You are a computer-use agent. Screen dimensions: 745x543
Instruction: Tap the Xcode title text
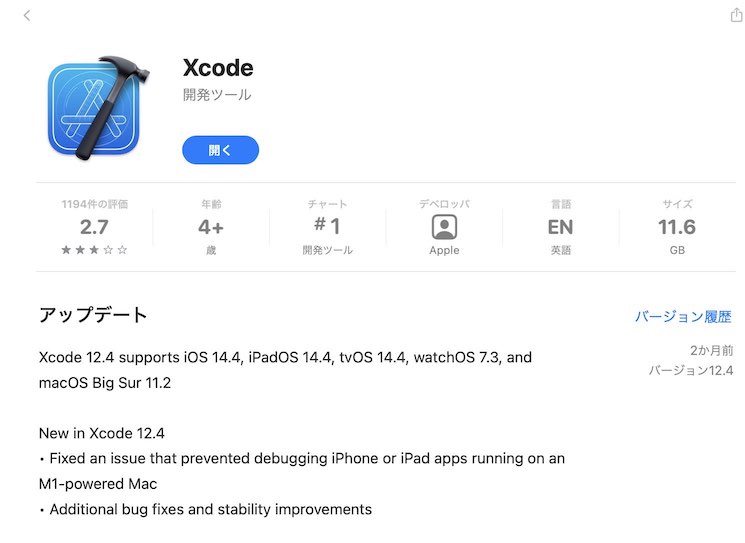tap(218, 68)
